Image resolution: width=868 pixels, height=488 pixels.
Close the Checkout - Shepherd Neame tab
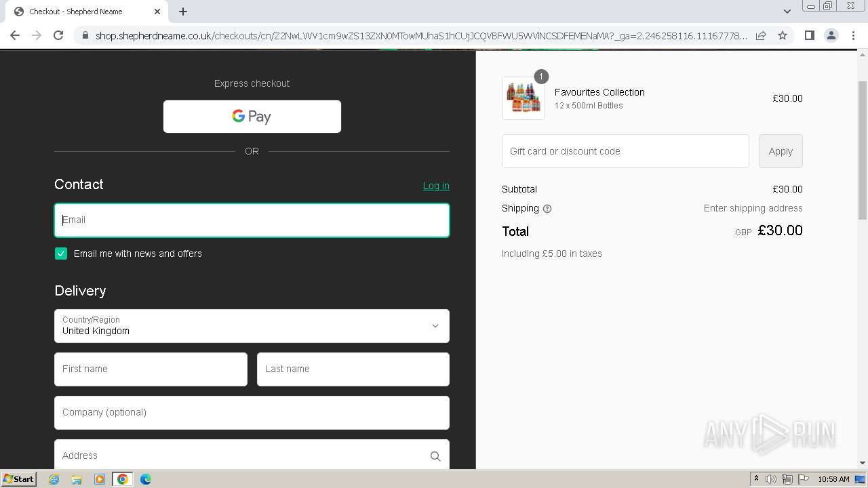click(157, 12)
